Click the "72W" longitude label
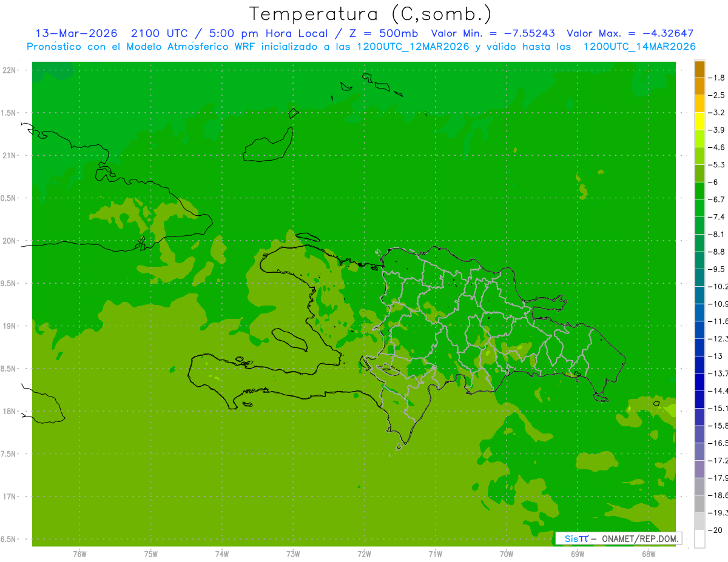Viewport: 728px width, 562px height. (364, 554)
